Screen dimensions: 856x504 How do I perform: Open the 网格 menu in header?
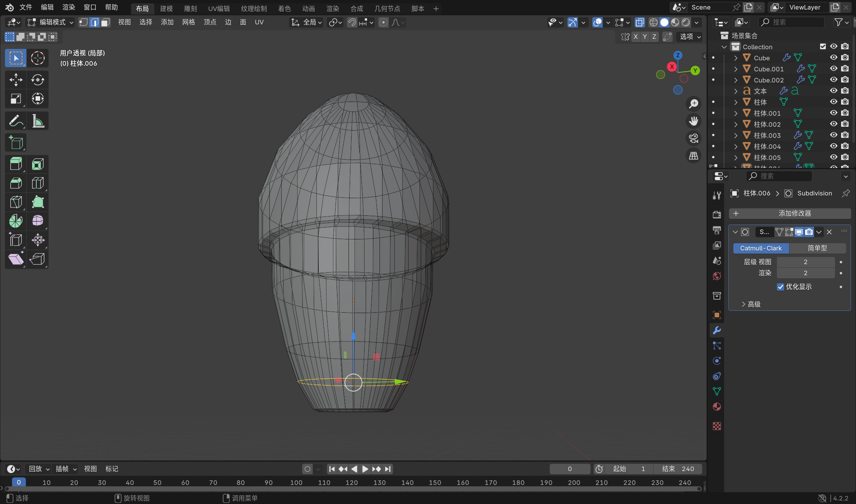coord(188,23)
